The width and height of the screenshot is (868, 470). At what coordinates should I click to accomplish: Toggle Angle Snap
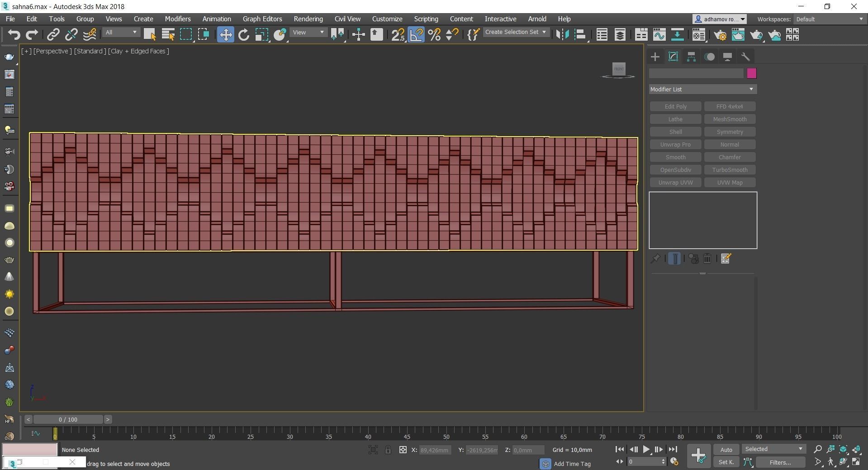[416, 35]
